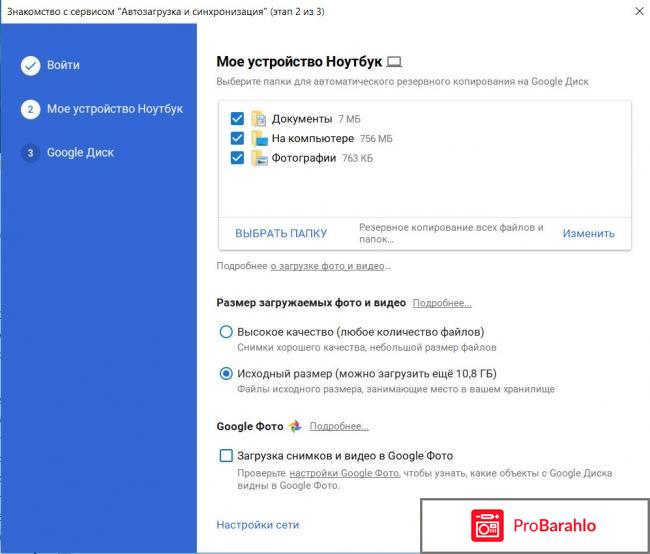Click the Документы folder name
The height and width of the screenshot is (554, 650).
coord(302,119)
